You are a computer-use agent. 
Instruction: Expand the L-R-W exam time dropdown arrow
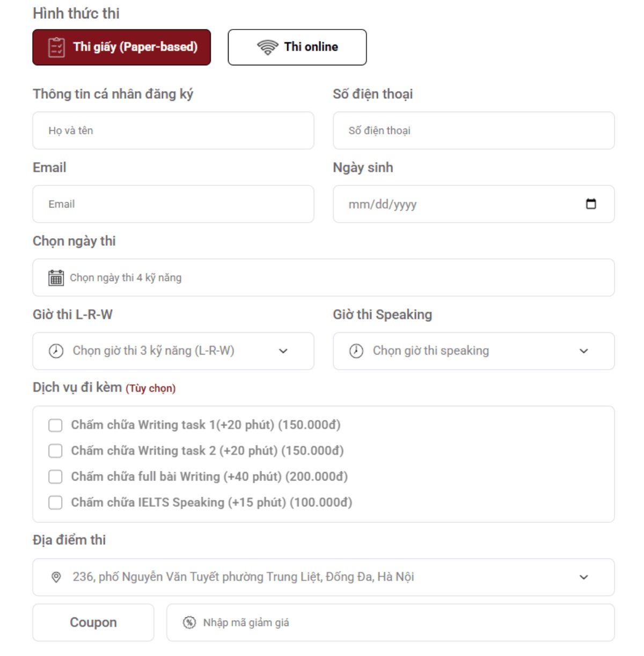(283, 351)
